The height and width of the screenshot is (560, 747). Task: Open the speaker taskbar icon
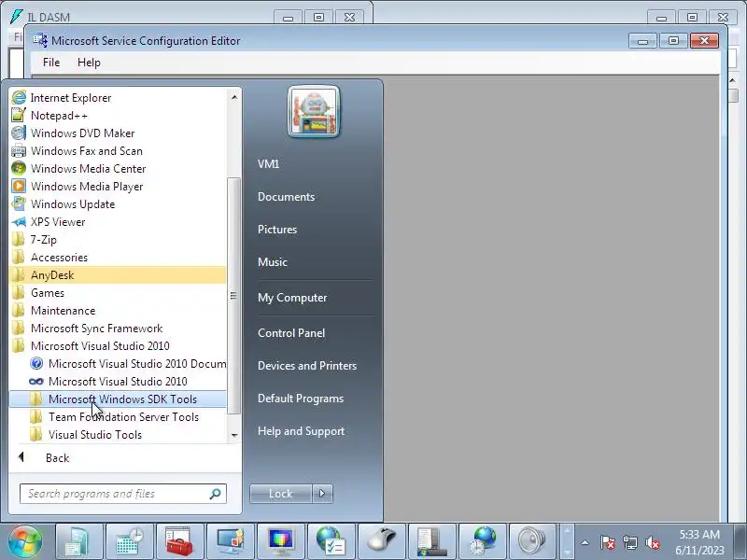pyautogui.click(x=532, y=541)
